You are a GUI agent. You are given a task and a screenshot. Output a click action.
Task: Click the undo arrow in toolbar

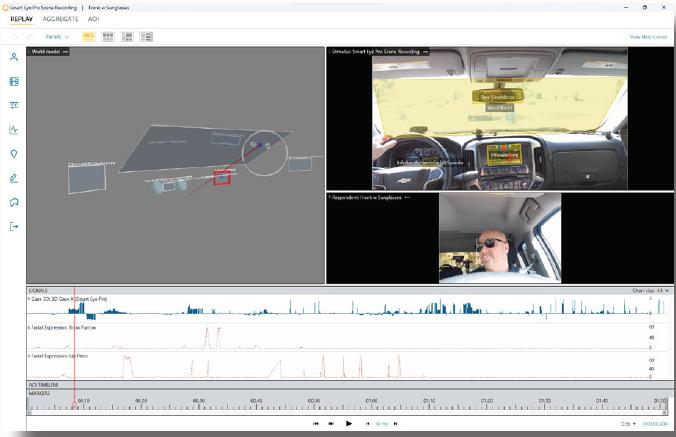point(14,37)
